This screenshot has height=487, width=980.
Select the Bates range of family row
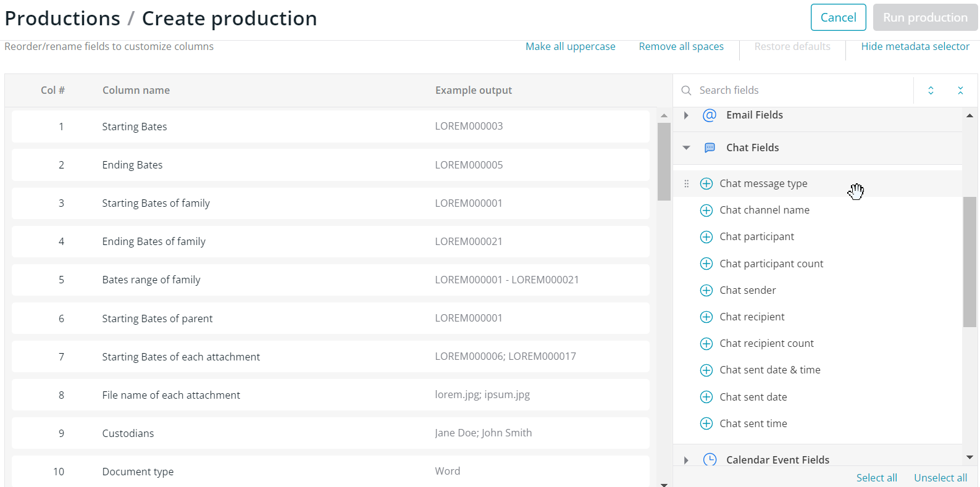click(x=330, y=280)
